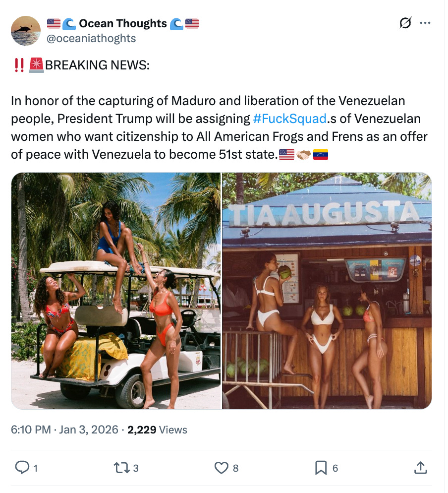Open the profile avatar of Ocean Thoughts

pyautogui.click(x=25, y=31)
